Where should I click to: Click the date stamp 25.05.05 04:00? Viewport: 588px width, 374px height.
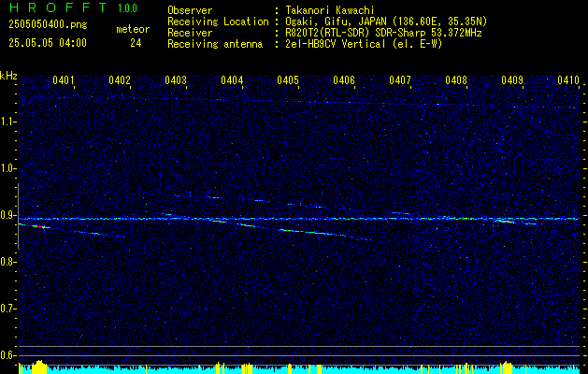click(x=48, y=43)
